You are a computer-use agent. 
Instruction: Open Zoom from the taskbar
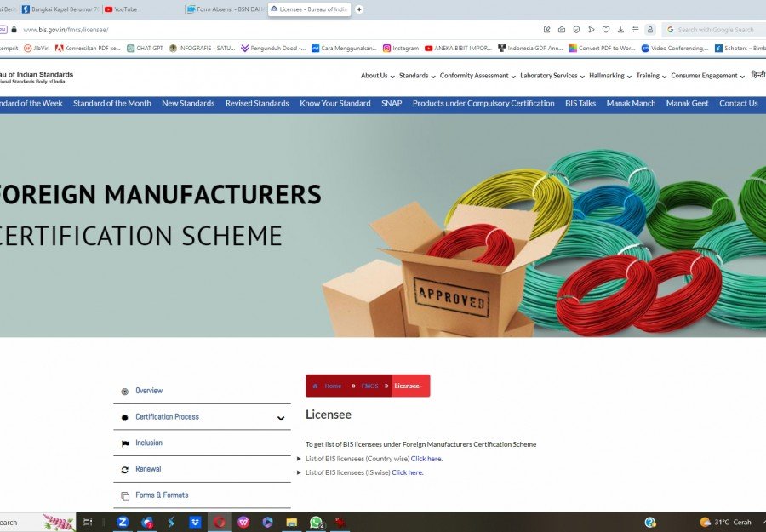tap(123, 523)
